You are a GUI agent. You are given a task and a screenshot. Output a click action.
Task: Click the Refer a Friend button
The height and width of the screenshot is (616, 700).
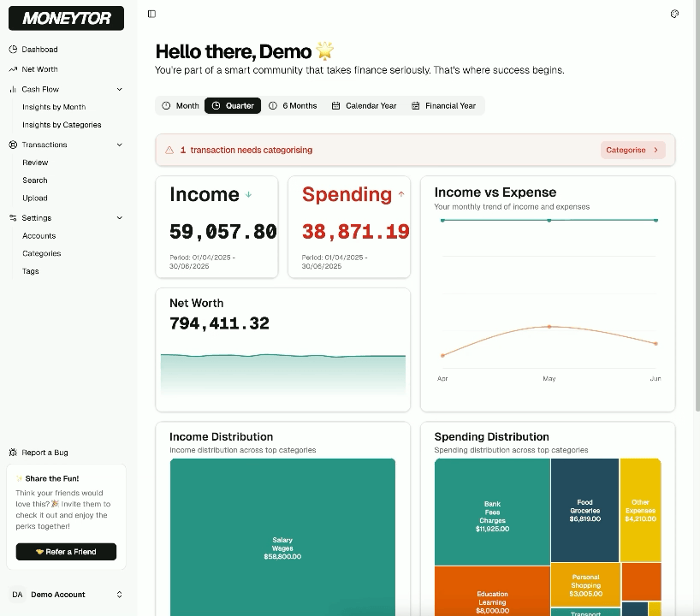tap(66, 552)
